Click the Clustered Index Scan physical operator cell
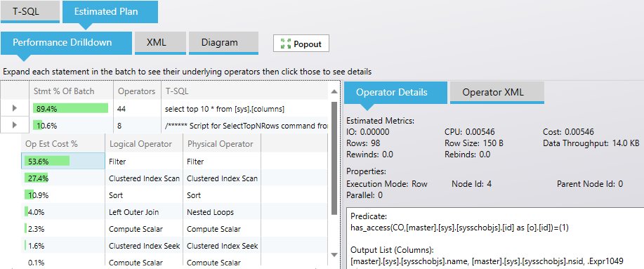 [x=222, y=178]
